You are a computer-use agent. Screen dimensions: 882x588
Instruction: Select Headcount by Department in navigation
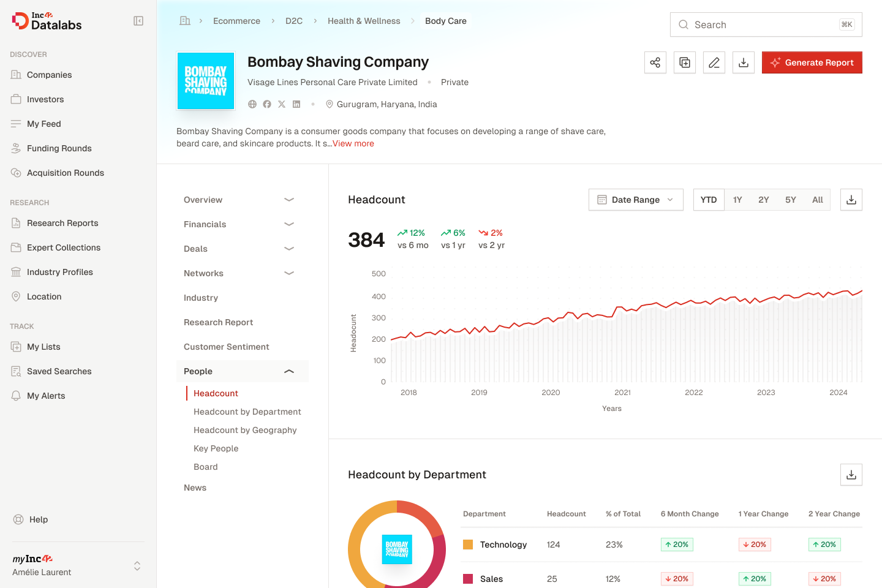coord(247,412)
